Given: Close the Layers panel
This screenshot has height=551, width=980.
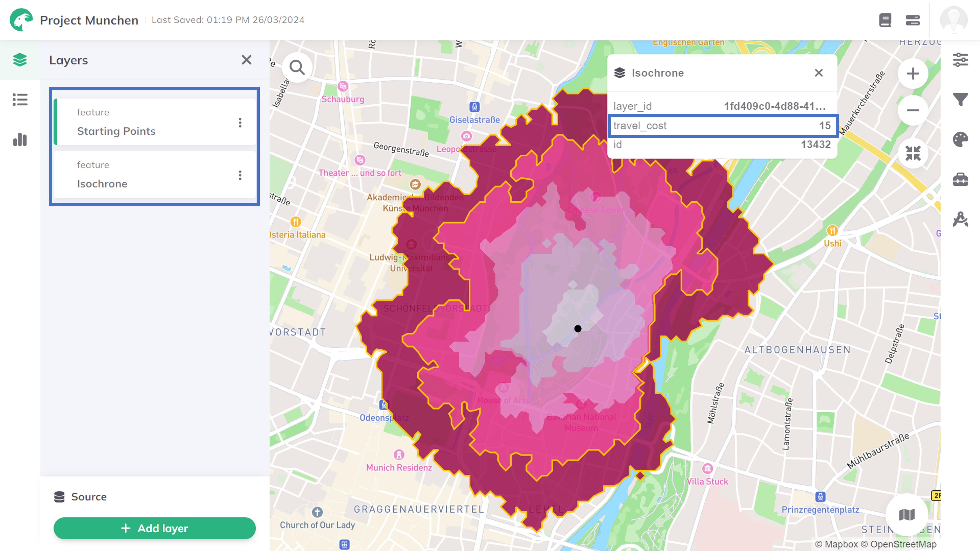Looking at the screenshot, I should [247, 60].
